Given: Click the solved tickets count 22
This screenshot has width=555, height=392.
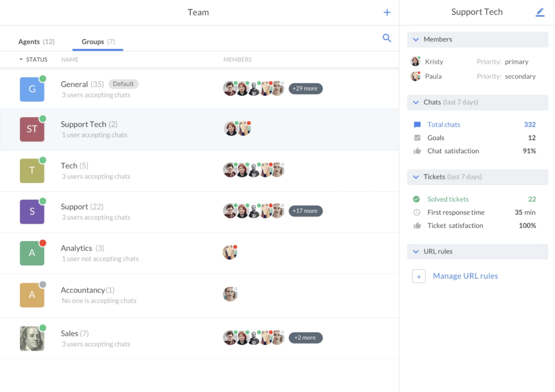Looking at the screenshot, I should [532, 199].
